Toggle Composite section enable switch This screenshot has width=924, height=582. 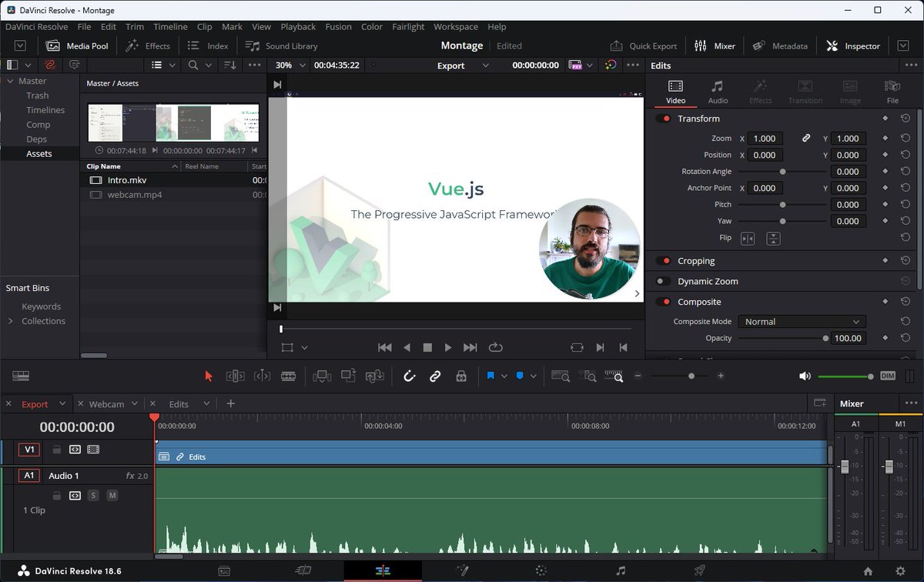pyautogui.click(x=663, y=302)
